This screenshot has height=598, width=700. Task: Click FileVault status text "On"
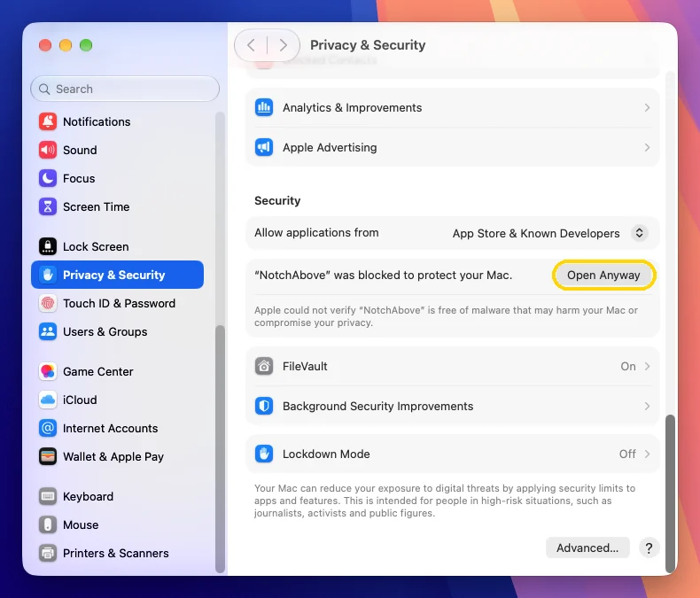point(627,367)
